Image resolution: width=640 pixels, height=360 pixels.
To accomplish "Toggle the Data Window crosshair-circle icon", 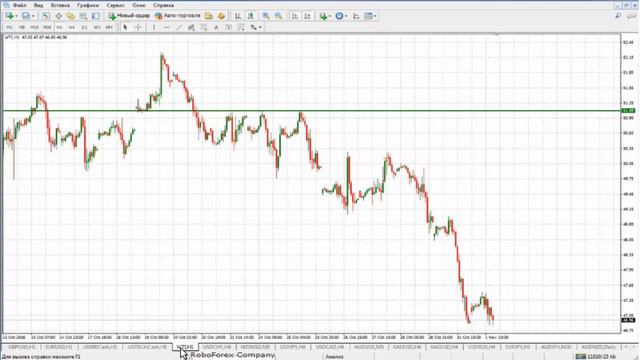I will click(58, 16).
